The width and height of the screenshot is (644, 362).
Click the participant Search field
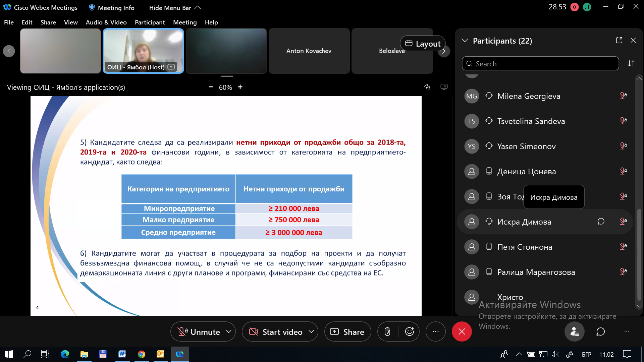click(540, 64)
